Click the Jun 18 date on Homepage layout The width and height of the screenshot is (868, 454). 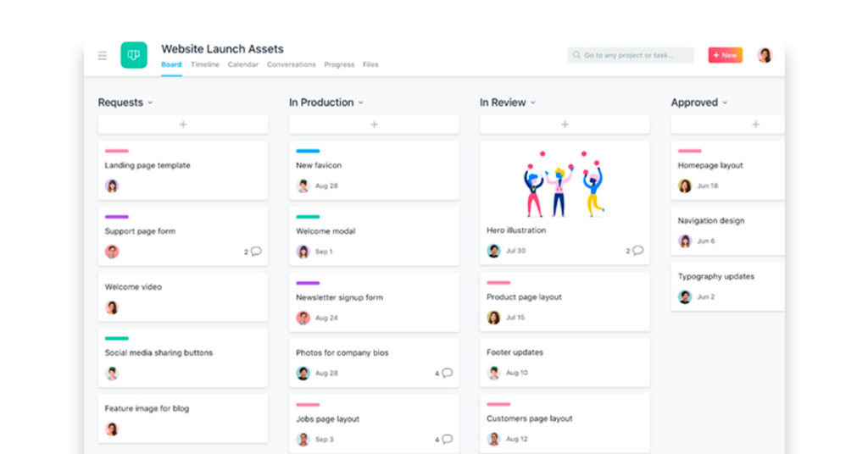[x=708, y=185]
